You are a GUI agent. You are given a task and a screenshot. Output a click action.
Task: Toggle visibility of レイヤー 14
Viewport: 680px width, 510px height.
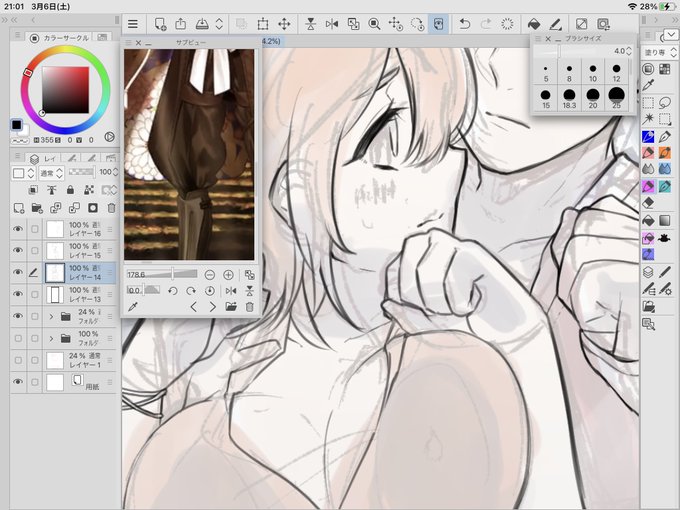18,272
